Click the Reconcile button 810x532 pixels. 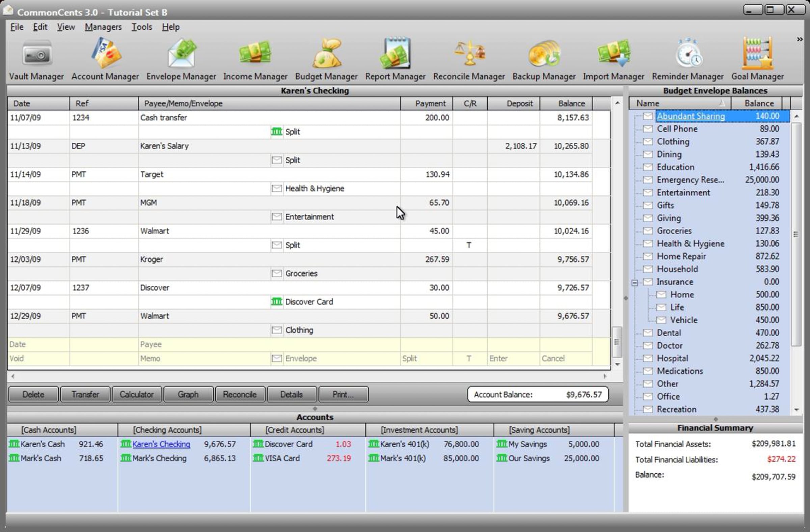[240, 394]
